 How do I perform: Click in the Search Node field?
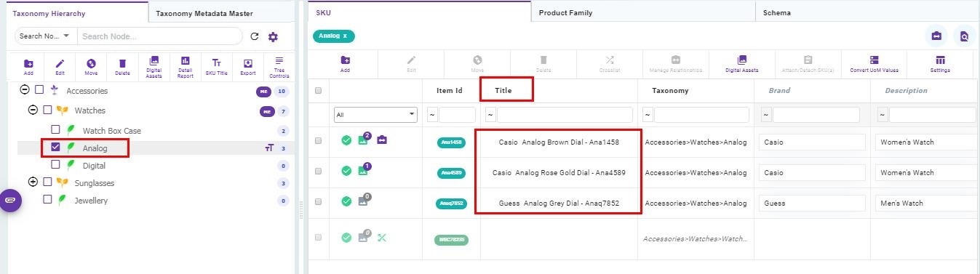click(160, 36)
